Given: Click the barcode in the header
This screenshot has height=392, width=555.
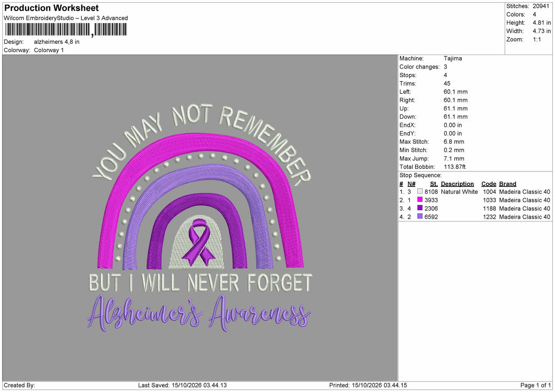Looking at the screenshot, I should coord(65,30).
